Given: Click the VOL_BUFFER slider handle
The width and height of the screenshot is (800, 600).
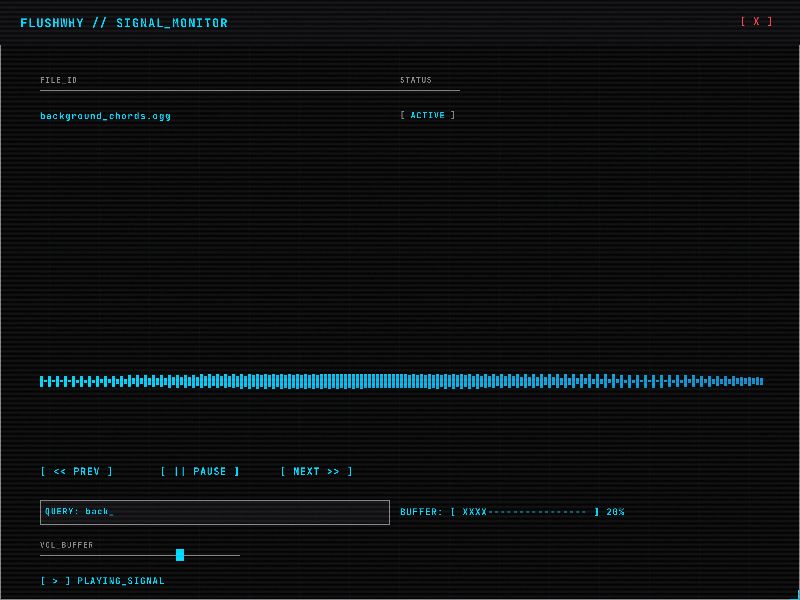Looking at the screenshot, I should coord(180,555).
